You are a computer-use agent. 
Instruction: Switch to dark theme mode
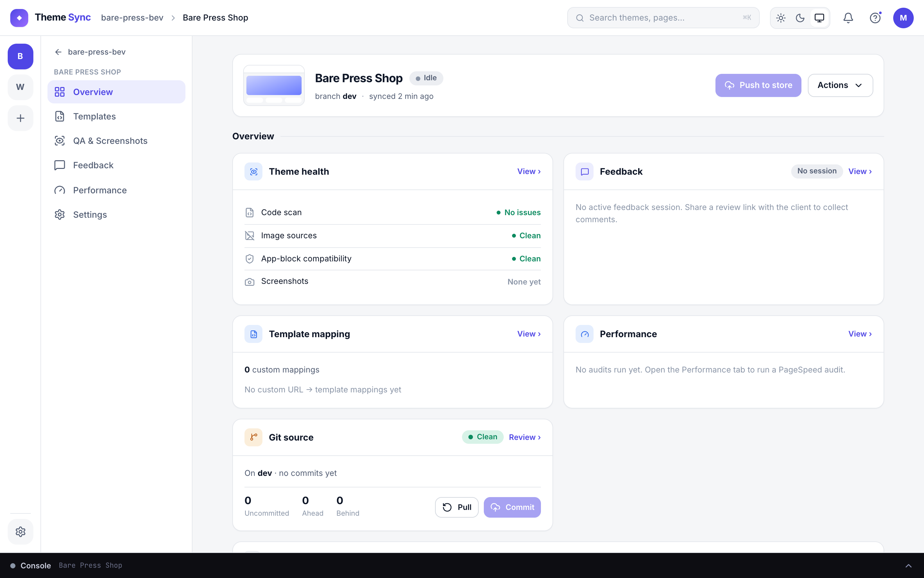click(x=800, y=18)
